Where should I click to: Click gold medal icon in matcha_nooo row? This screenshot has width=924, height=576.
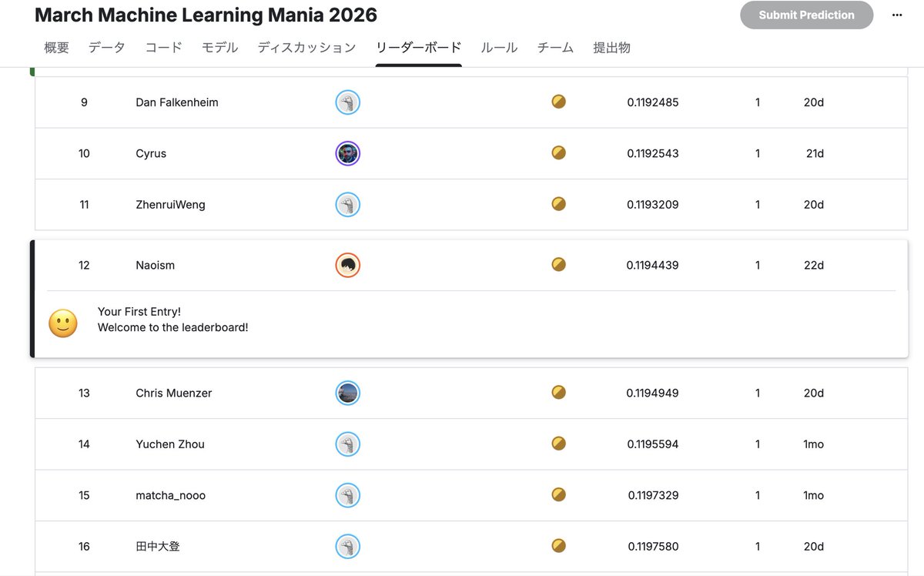click(x=559, y=494)
